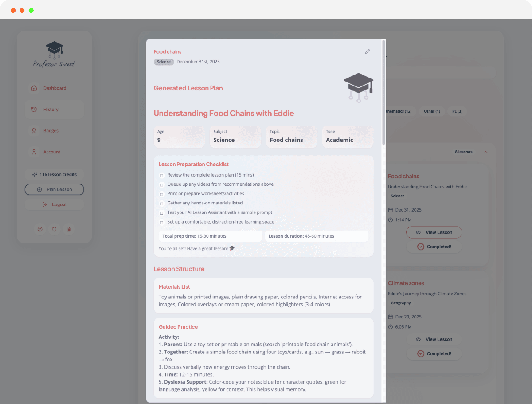Check 'Gather any hands-on materials listed'
Screen dimensions: 532x404
point(161,203)
